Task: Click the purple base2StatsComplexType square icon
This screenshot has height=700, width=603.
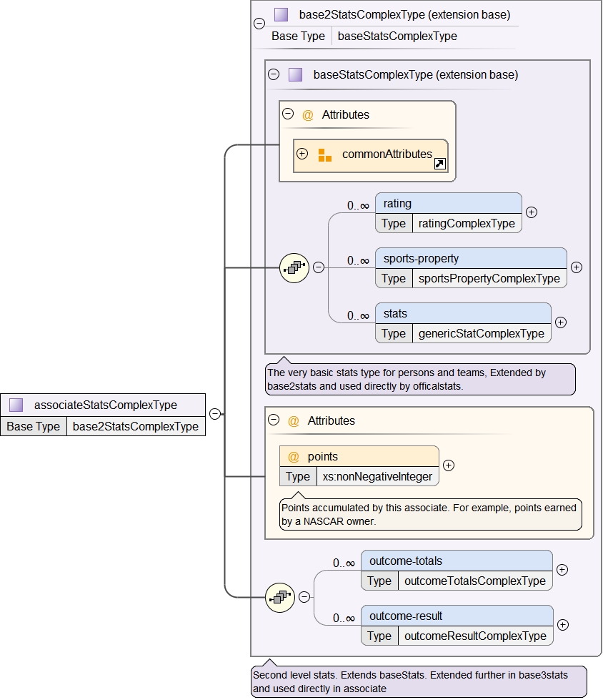Action: tap(281, 14)
